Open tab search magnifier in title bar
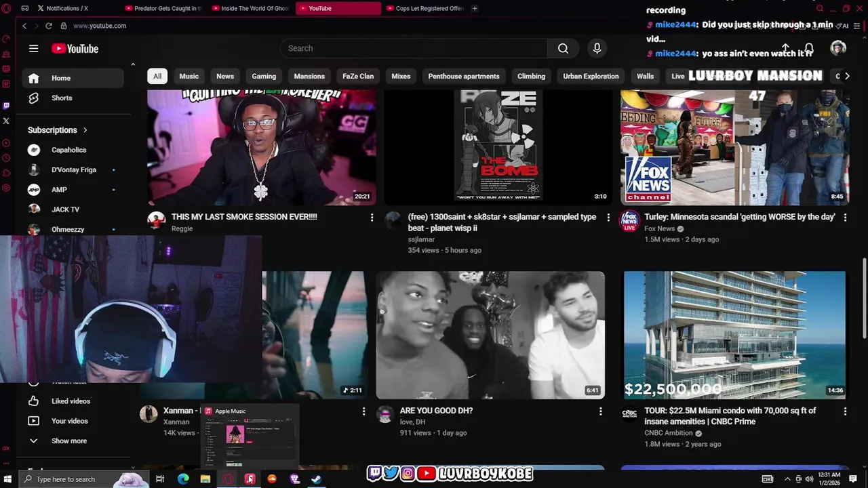 pyautogui.click(x=820, y=8)
